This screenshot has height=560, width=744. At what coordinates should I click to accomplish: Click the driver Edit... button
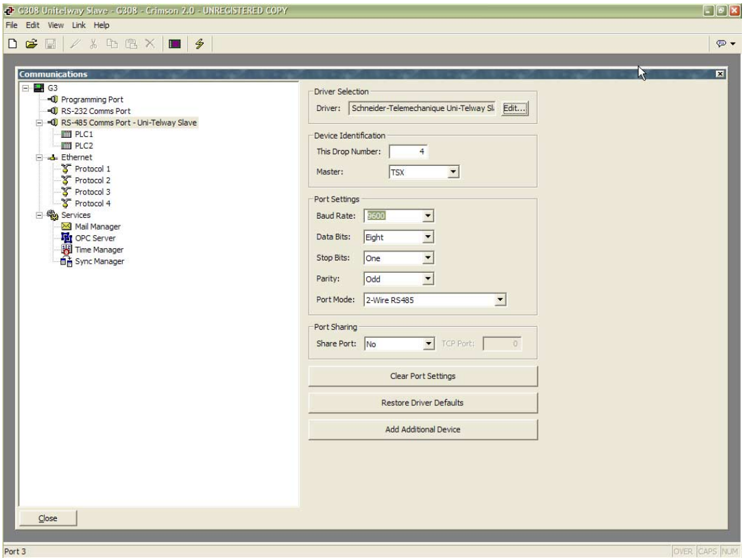pos(515,108)
